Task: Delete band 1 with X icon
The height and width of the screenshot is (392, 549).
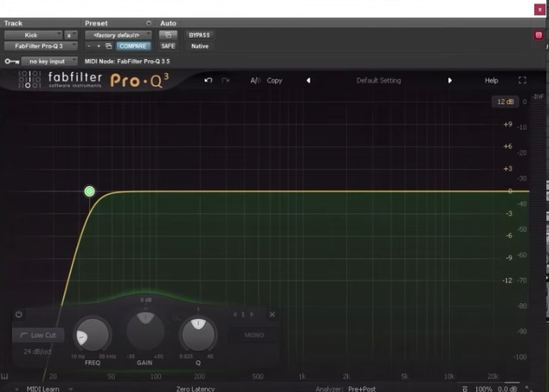Action: [272, 315]
